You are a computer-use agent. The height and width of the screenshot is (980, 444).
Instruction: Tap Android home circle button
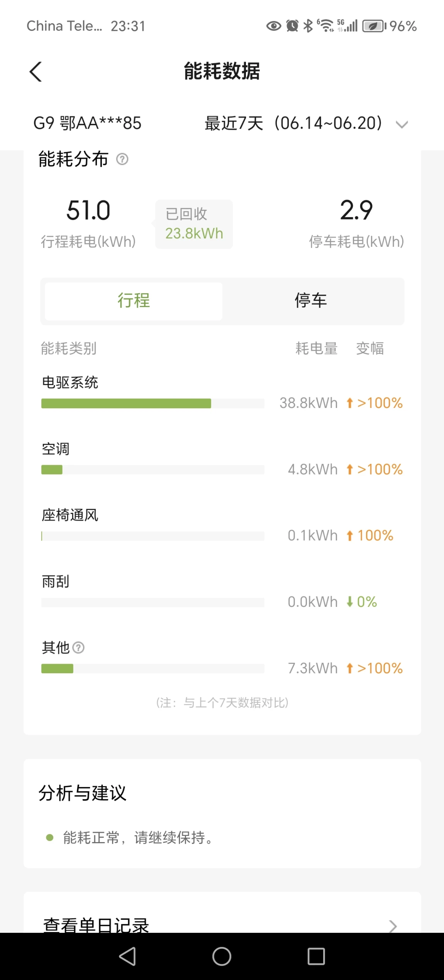coord(222,956)
